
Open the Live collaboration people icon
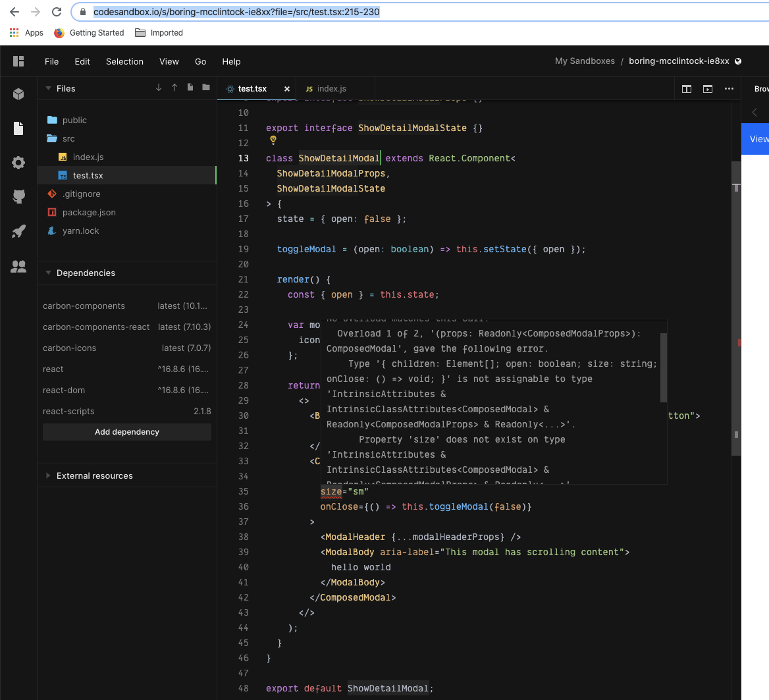pos(18,266)
